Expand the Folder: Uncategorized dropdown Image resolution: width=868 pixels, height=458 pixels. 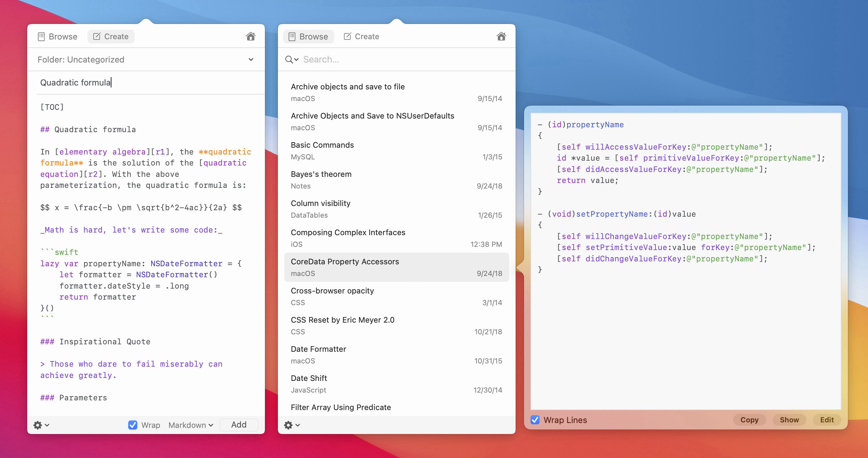pos(146,60)
